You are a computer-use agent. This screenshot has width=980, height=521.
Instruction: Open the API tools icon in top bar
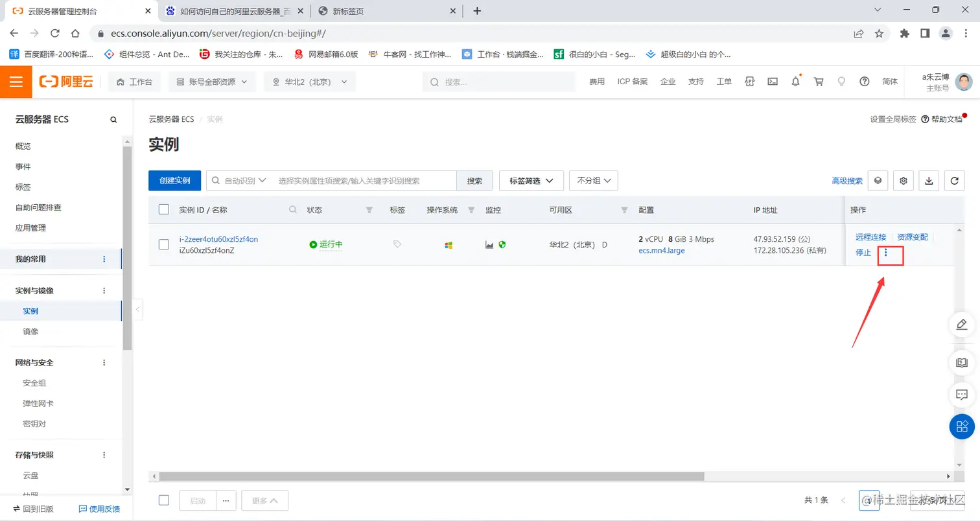pos(750,82)
